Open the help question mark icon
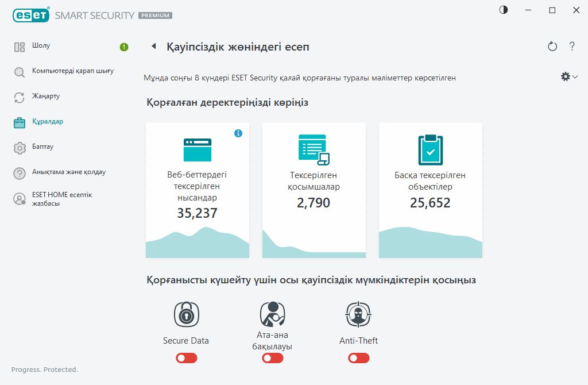 (572, 47)
